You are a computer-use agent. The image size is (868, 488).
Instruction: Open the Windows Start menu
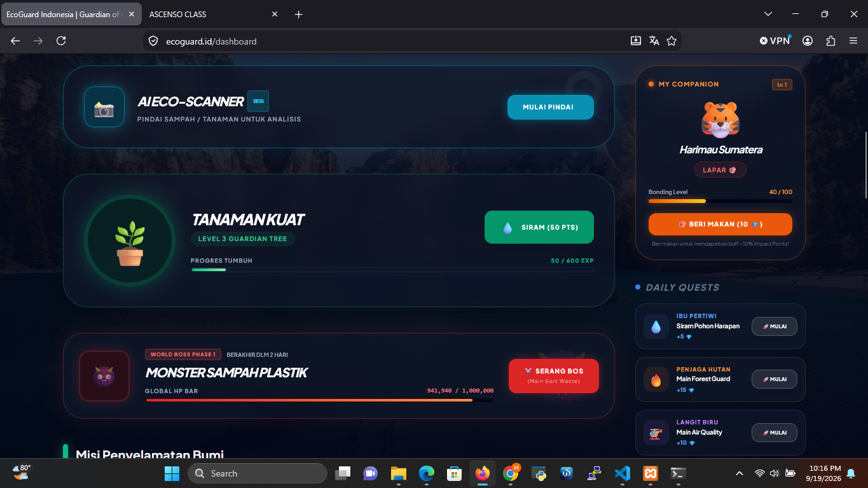tap(172, 473)
